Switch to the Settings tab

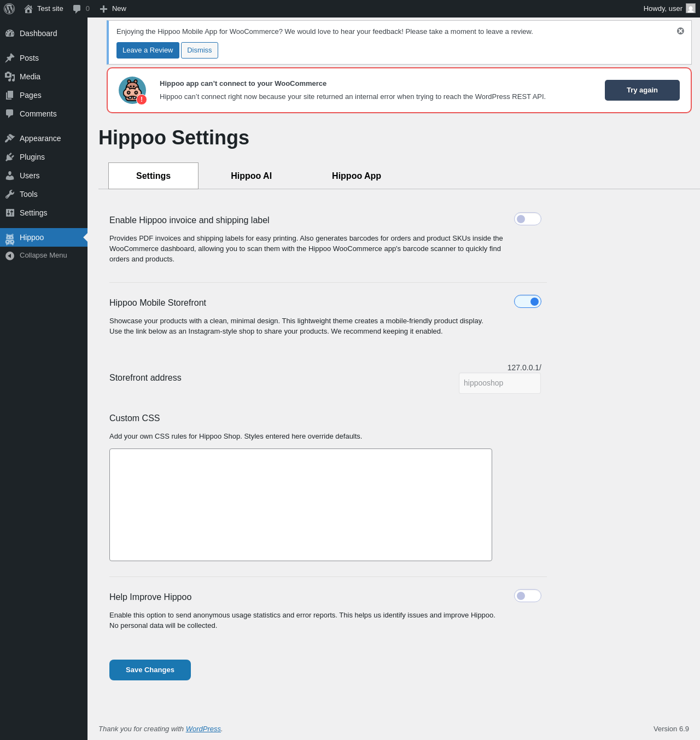[153, 176]
